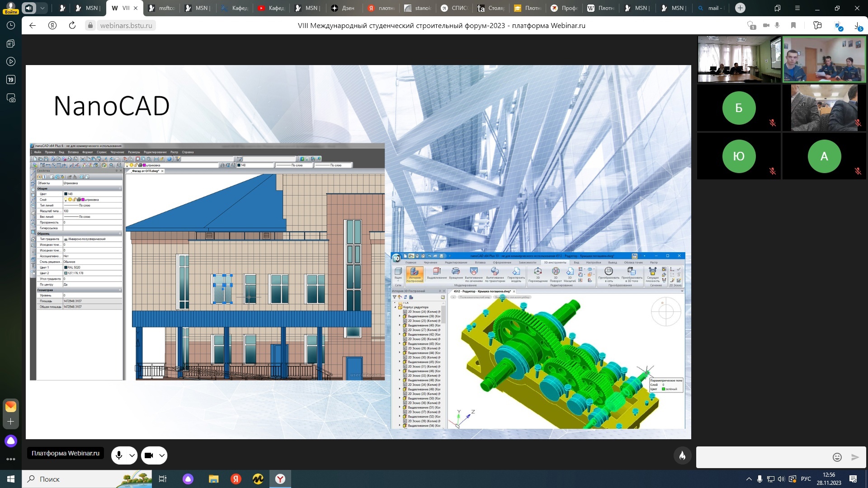Open the orange mail icon in the sidebar
The image size is (868, 488).
click(x=11, y=406)
